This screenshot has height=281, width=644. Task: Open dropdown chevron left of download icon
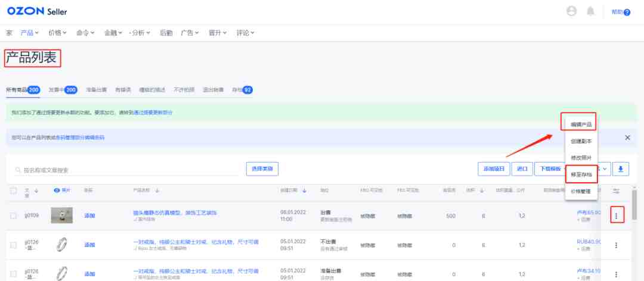pyautogui.click(x=604, y=169)
